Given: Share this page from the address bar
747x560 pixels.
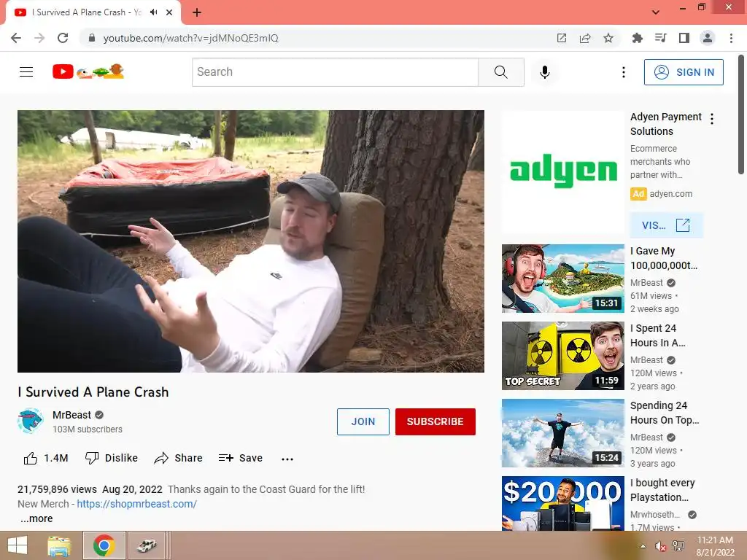Looking at the screenshot, I should click(x=585, y=38).
